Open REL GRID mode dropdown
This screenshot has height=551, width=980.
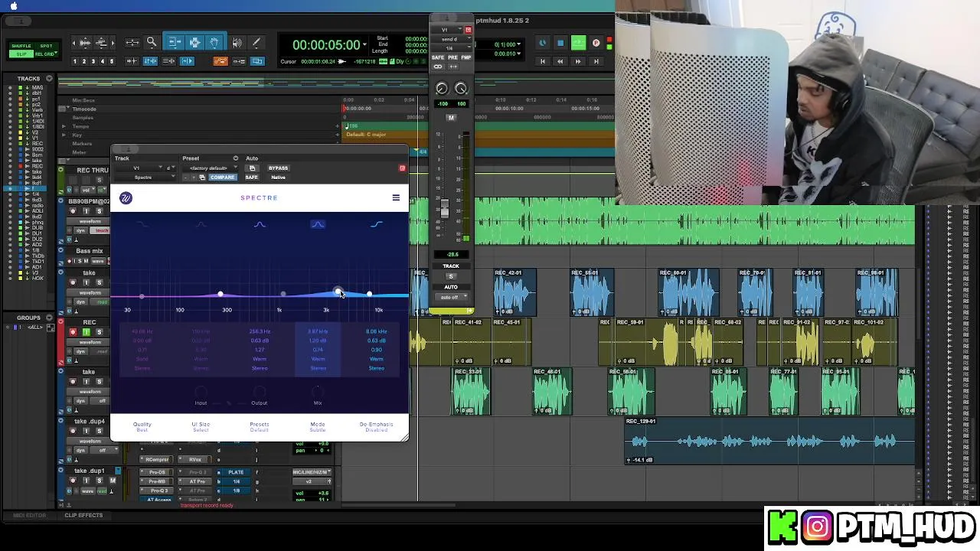46,54
